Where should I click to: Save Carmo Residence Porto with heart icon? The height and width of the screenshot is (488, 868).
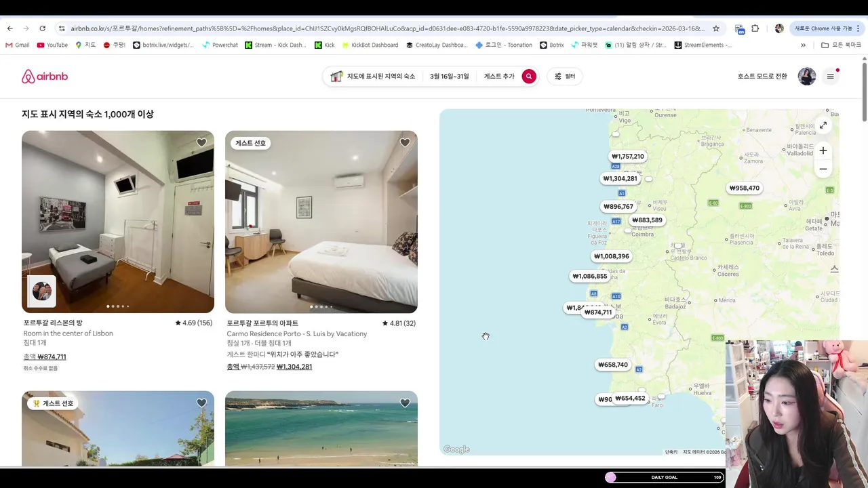coord(405,142)
